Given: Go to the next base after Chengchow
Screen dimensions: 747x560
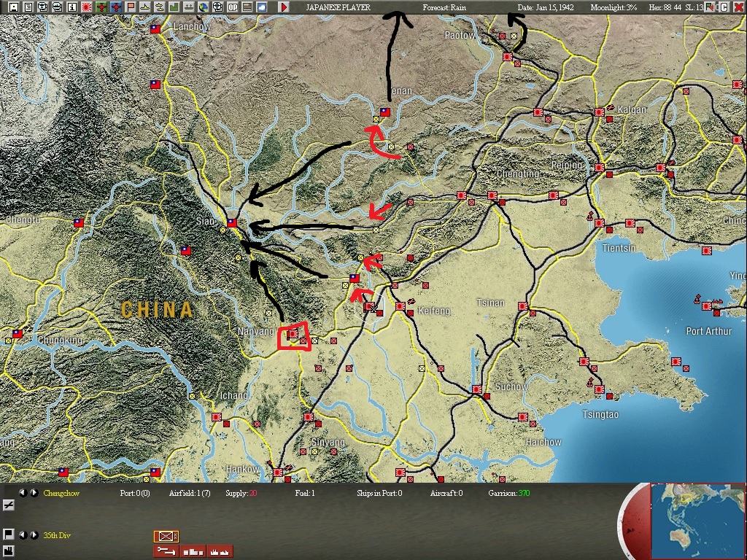Looking at the screenshot, I should (34, 493).
